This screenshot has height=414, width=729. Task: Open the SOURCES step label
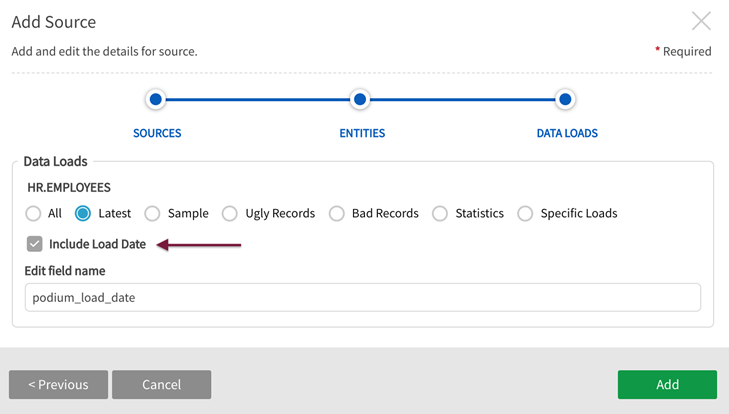[157, 133]
